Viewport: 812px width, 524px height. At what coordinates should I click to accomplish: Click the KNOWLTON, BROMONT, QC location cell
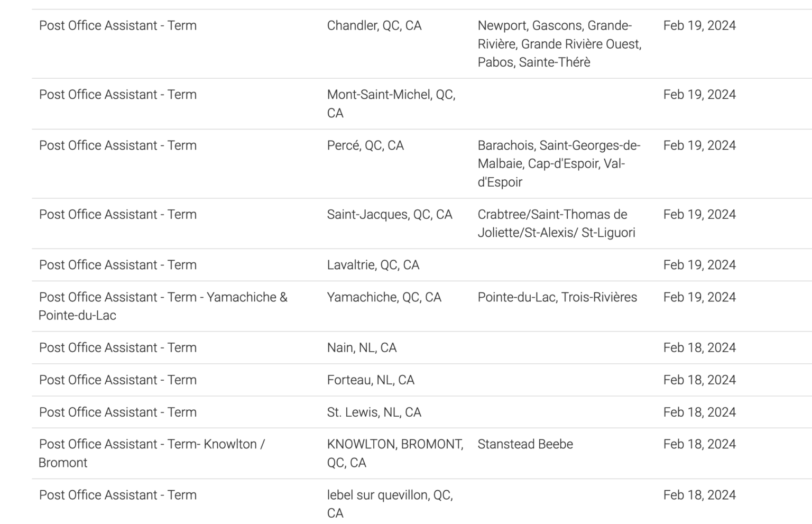(395, 453)
